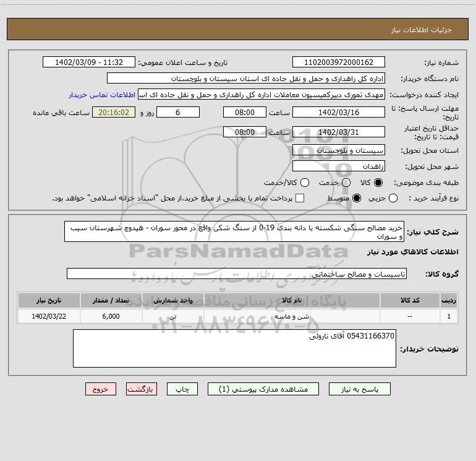Open the اطلاعات تماس خریدار link
The height and width of the screenshot is (461, 476).
tap(102, 95)
